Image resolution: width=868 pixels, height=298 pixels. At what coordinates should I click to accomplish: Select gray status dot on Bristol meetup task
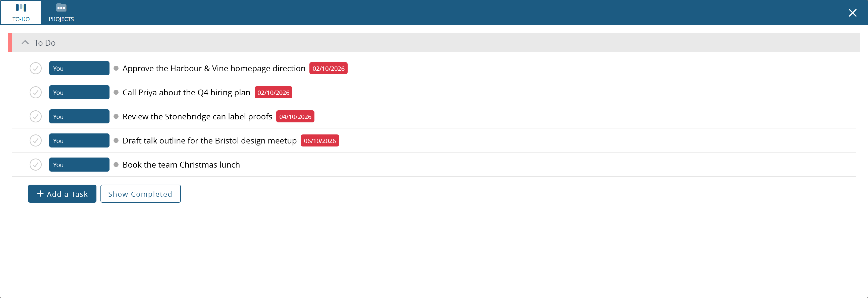coord(116,140)
